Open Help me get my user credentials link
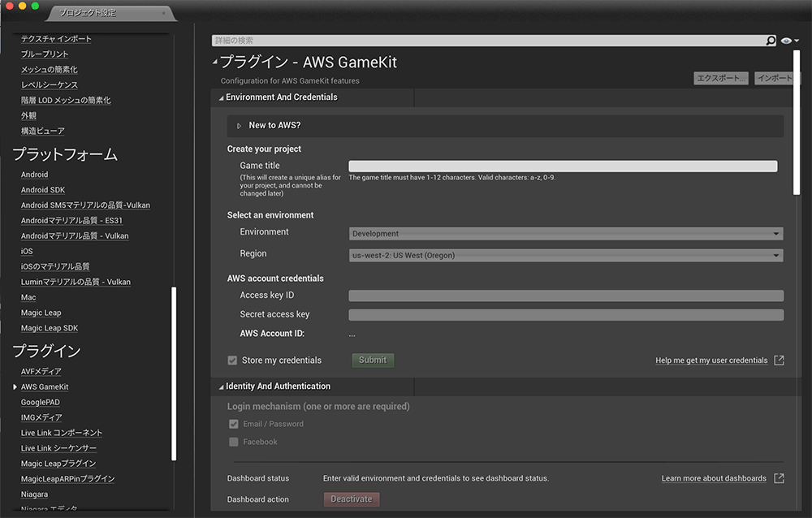 pos(711,360)
